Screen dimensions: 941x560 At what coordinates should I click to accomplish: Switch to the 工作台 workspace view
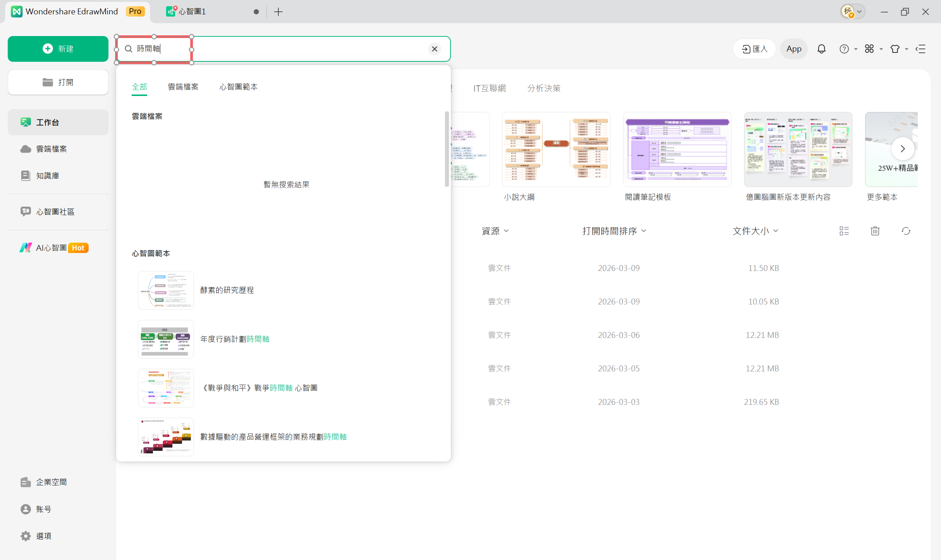coord(48,122)
